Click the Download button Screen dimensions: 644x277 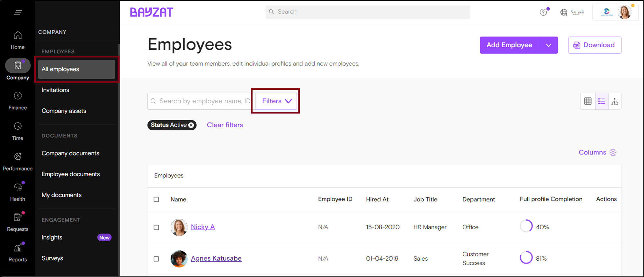click(595, 45)
